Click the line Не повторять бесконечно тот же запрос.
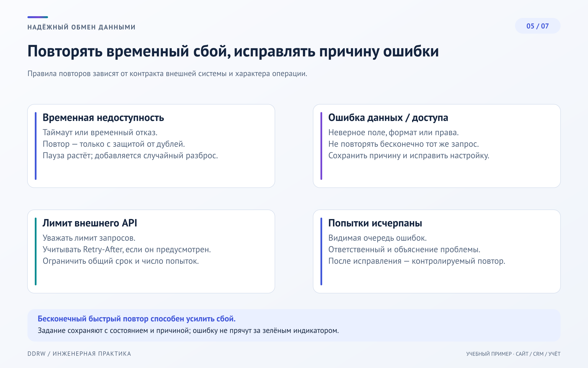 tap(404, 144)
